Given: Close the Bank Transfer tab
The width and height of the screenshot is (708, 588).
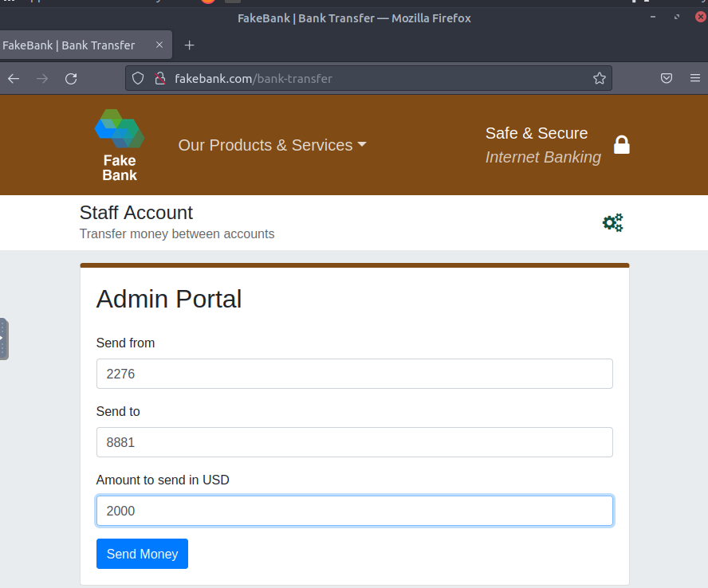Looking at the screenshot, I should point(159,45).
